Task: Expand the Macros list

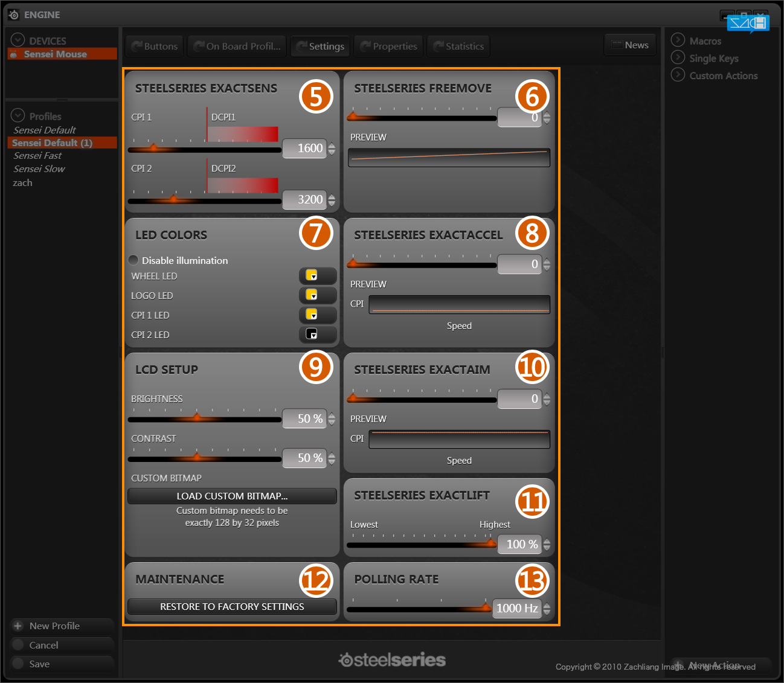Action: click(678, 40)
